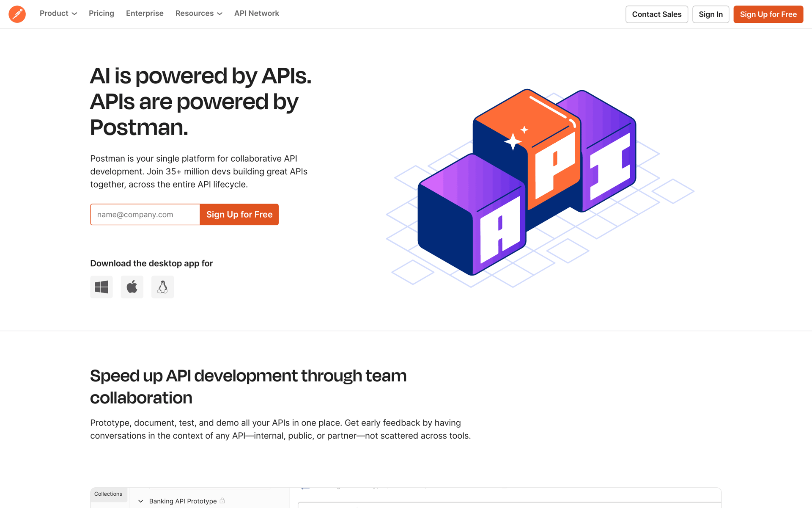Screen dimensions: 812x508
Task: Select the Banking API Prototype collection name
Action: click(x=183, y=501)
